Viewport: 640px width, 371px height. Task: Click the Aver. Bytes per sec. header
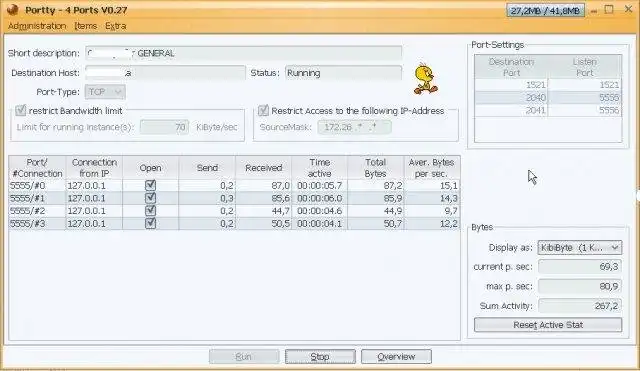[x=432, y=168]
